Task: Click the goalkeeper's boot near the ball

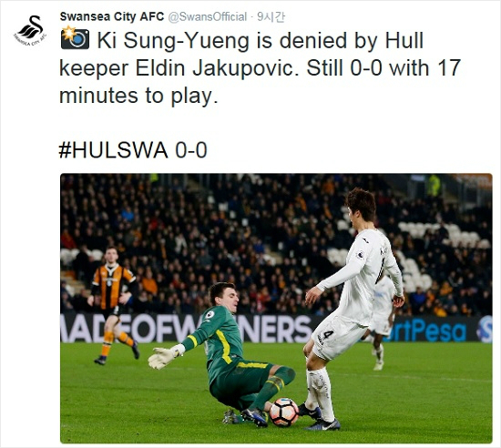Action: pyautogui.click(x=255, y=416)
